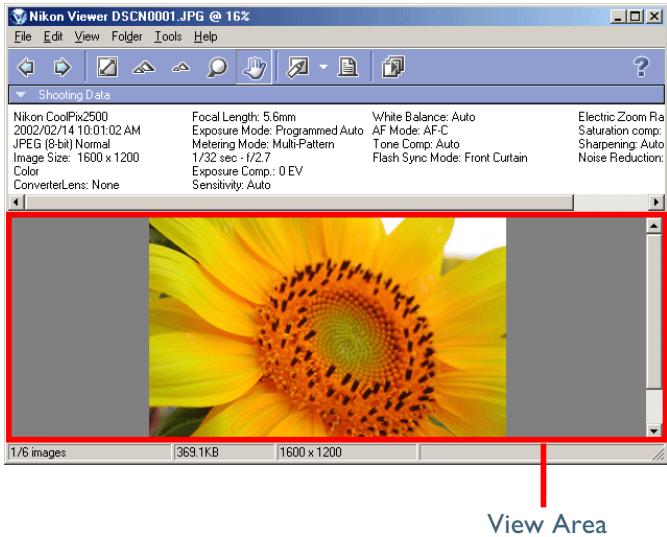Image resolution: width=667 pixels, height=537 pixels.
Task: Select the hand grab tool
Action: pyautogui.click(x=254, y=67)
